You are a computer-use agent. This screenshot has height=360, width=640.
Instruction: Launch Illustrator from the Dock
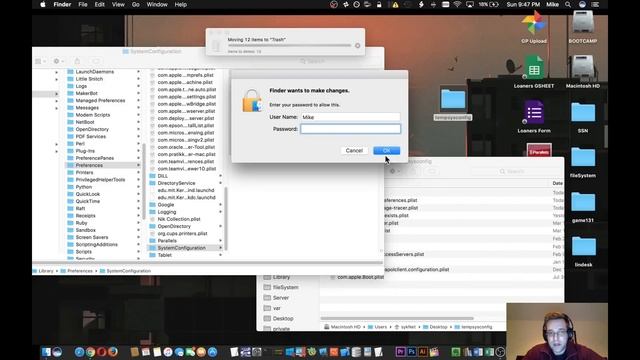[422, 352]
